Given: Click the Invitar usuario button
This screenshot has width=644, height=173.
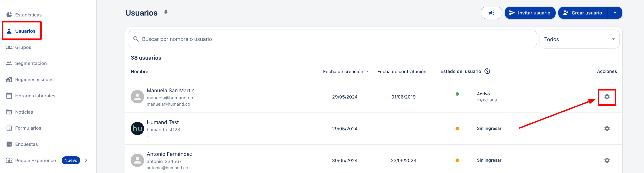Looking at the screenshot, I should (x=530, y=13).
